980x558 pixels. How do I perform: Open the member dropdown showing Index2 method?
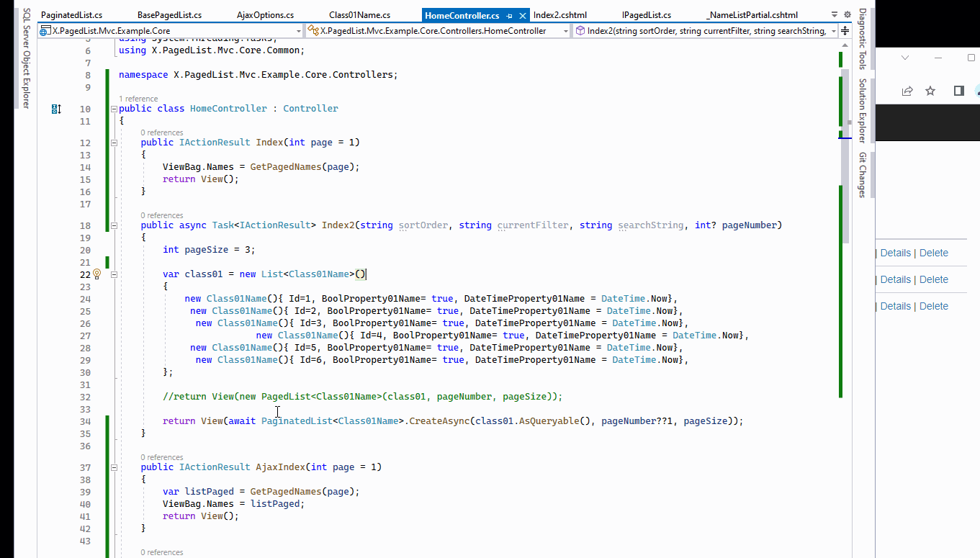coord(705,31)
